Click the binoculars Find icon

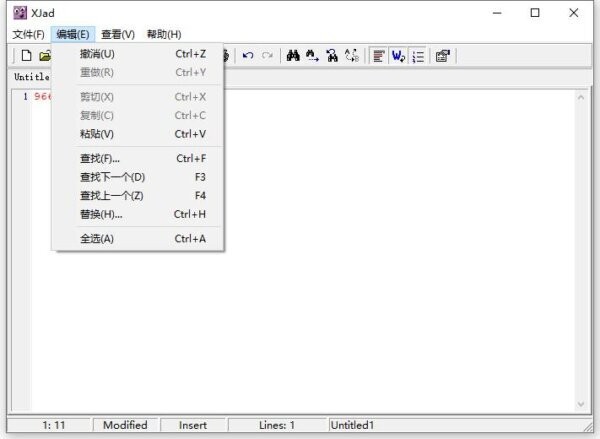click(x=293, y=56)
